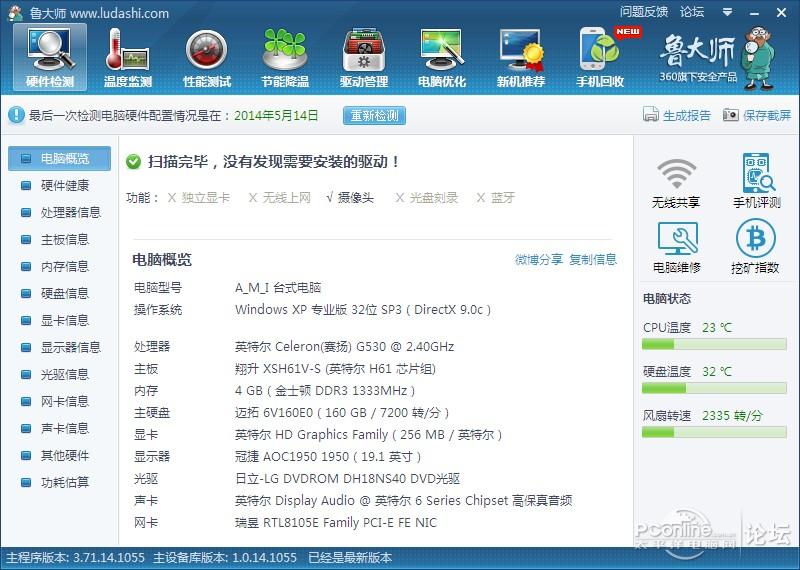Screen dimensions: 800x570
Task: Click the 蓝牙 bluetooth feature label
Action: 503,197
